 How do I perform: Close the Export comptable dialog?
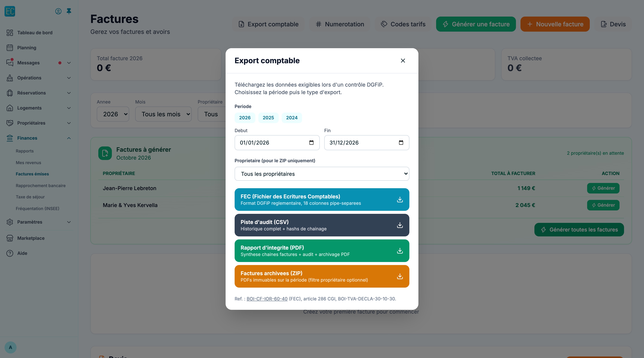pos(403,60)
